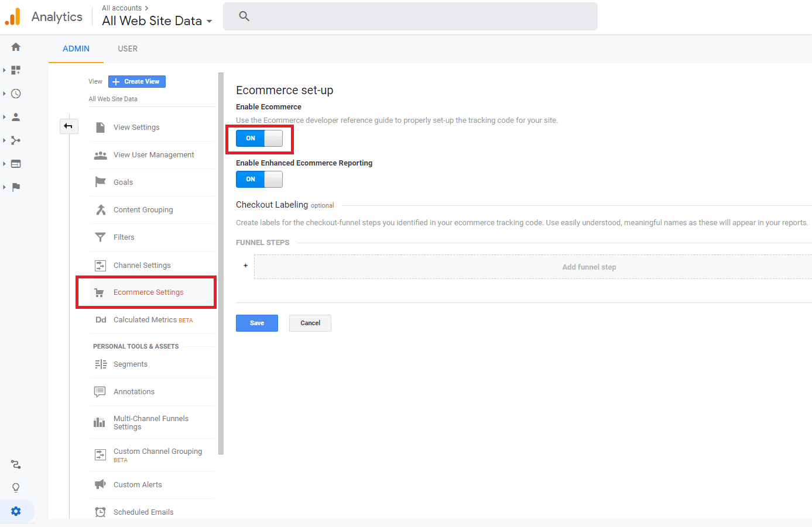Go to Home via house icon
This screenshot has width=812, height=527.
(16, 47)
